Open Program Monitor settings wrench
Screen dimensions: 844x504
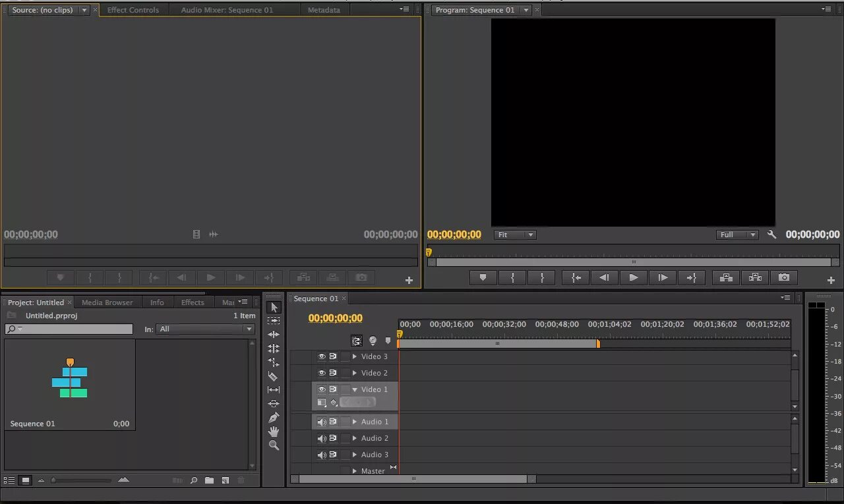click(771, 235)
